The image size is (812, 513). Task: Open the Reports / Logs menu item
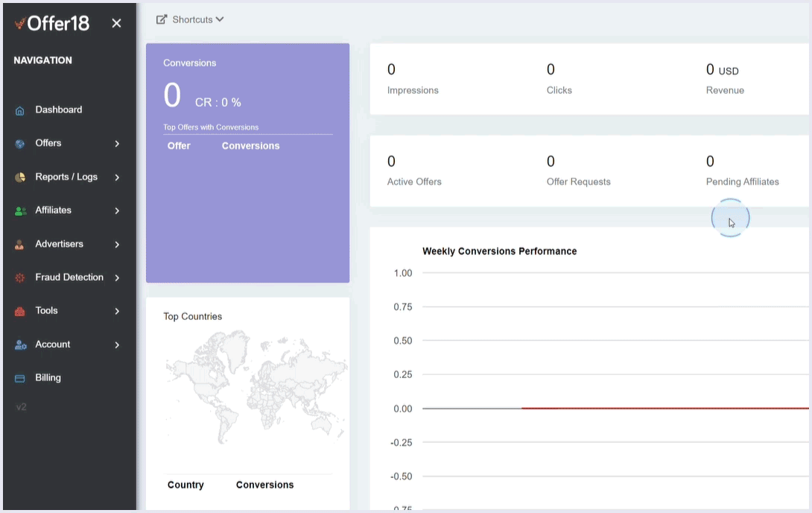[x=66, y=177]
